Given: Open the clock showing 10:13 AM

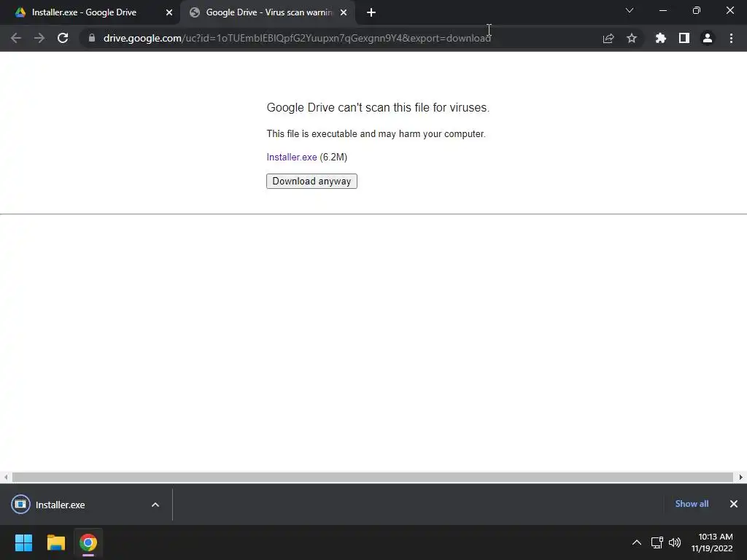Looking at the screenshot, I should coord(712,542).
